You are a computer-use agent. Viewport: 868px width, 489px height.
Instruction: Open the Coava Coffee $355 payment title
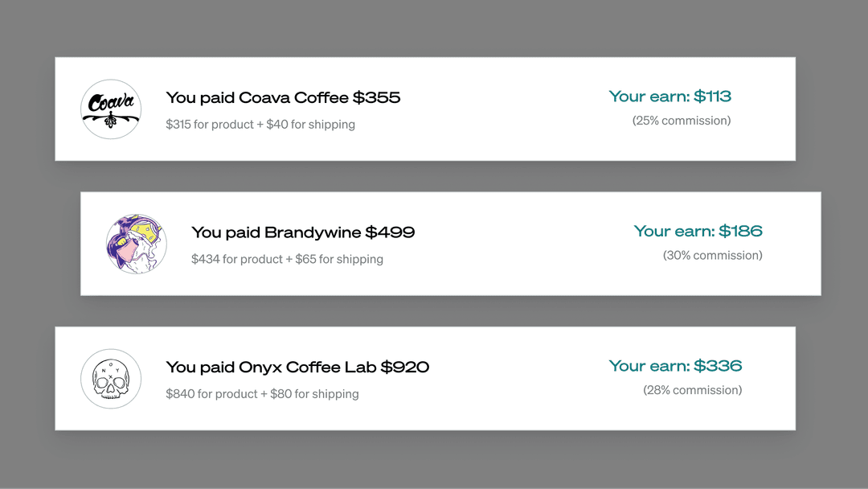[x=283, y=97]
